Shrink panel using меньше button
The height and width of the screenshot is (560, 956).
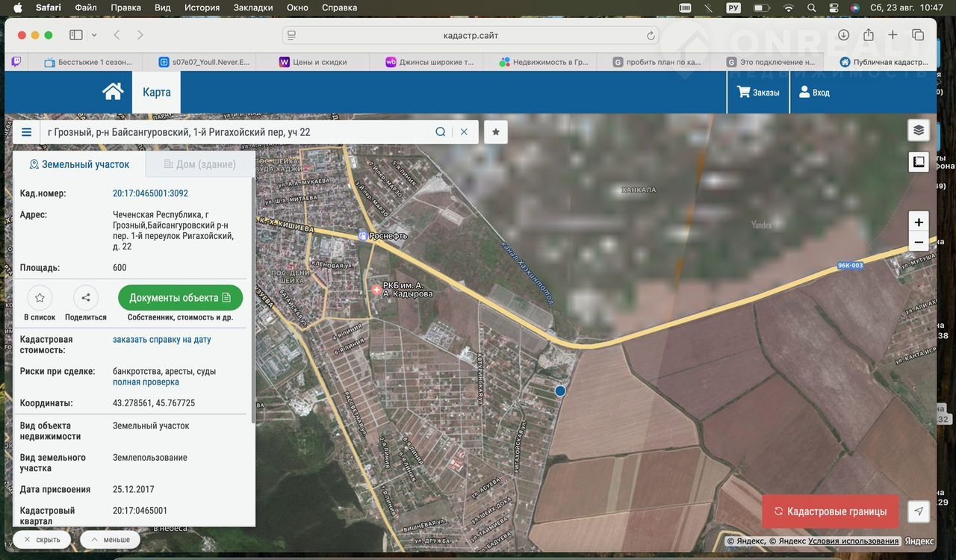tap(110, 539)
